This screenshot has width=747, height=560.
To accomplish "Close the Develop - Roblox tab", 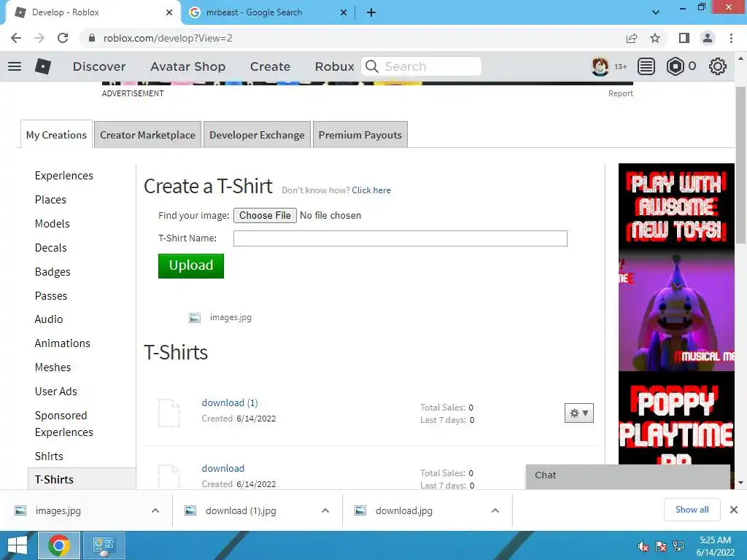I will pyautogui.click(x=169, y=13).
